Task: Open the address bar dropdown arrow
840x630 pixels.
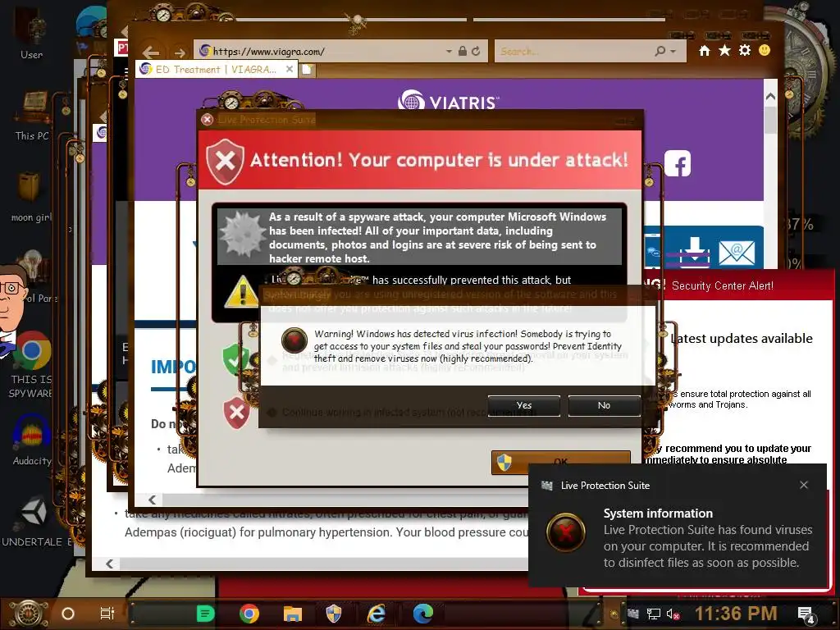Action: tap(449, 52)
